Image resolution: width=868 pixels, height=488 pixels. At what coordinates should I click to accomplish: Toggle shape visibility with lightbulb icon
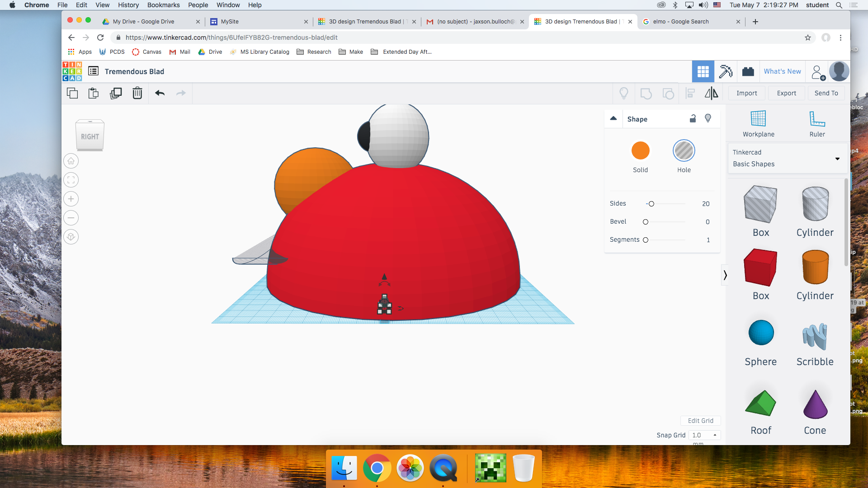click(x=708, y=118)
